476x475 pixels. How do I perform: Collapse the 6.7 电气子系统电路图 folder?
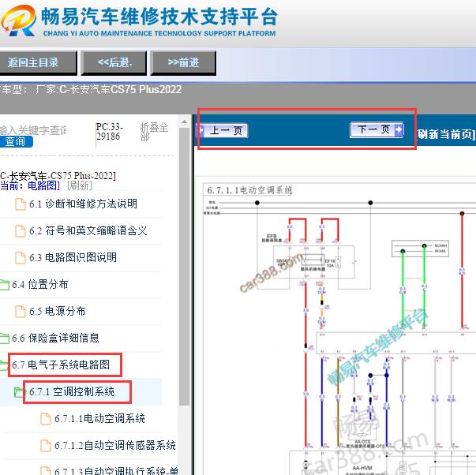(x=61, y=365)
